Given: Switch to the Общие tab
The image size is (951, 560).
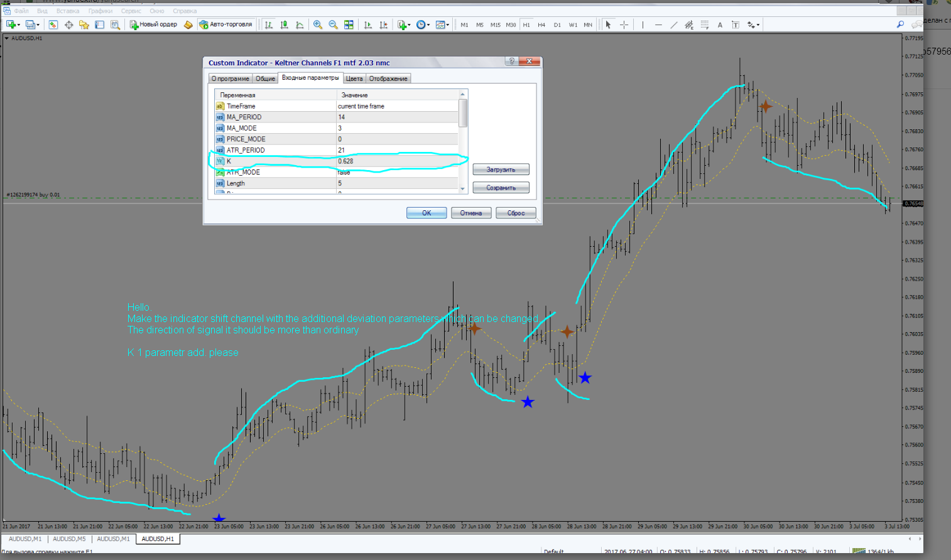Looking at the screenshot, I should click(265, 78).
